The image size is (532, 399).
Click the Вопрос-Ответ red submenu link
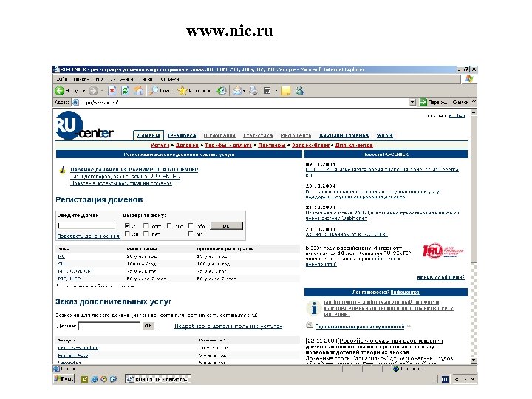click(x=310, y=146)
